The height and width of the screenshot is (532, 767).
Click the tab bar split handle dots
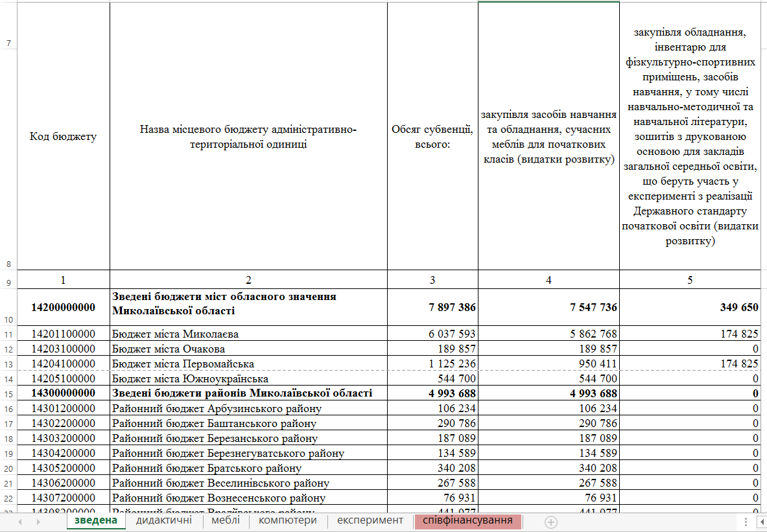click(746, 522)
